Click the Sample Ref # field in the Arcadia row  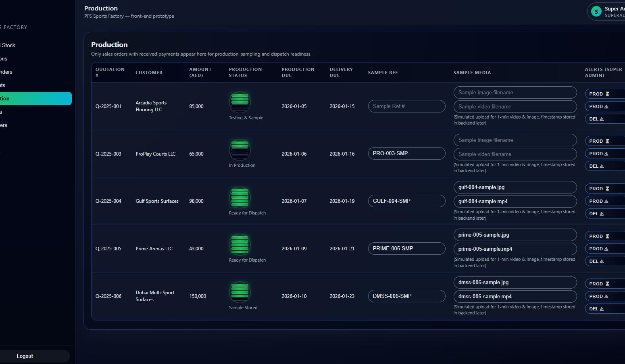point(406,106)
